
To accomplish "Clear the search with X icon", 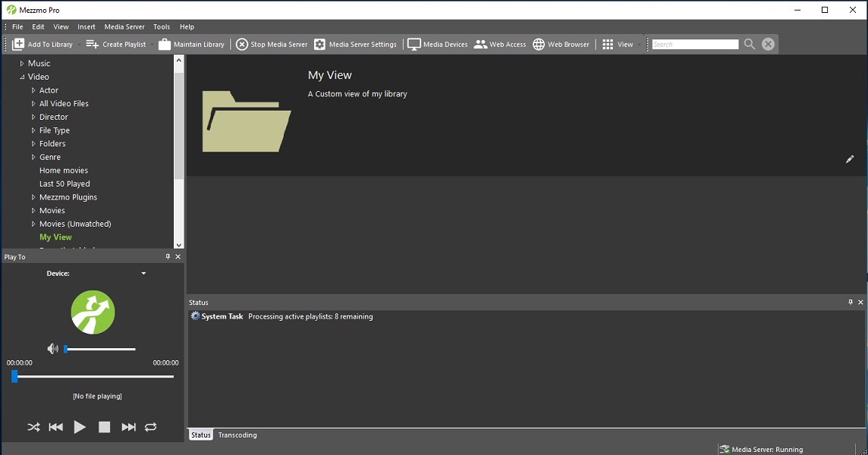I will tap(768, 44).
